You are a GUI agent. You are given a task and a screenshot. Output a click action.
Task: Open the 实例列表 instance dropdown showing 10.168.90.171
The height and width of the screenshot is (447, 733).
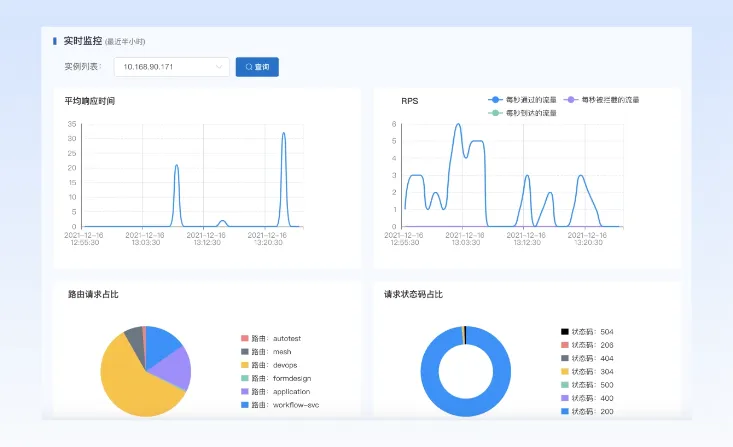(x=172, y=67)
